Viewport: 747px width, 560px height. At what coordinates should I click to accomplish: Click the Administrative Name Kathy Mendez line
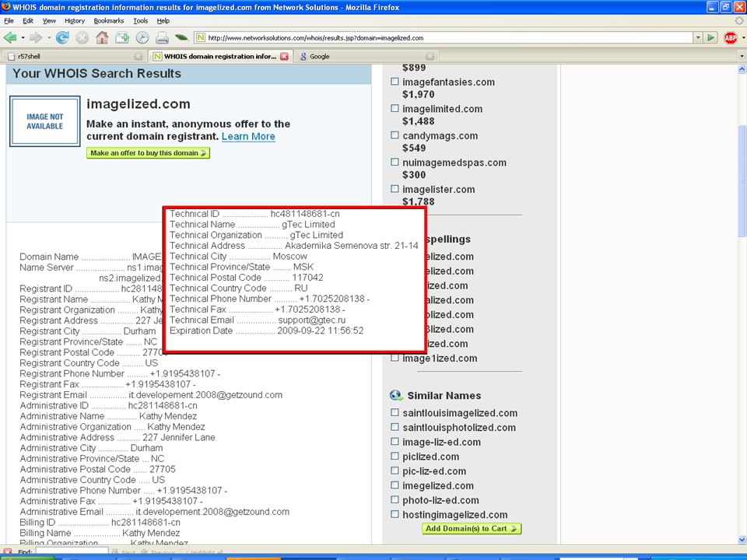coord(108,416)
